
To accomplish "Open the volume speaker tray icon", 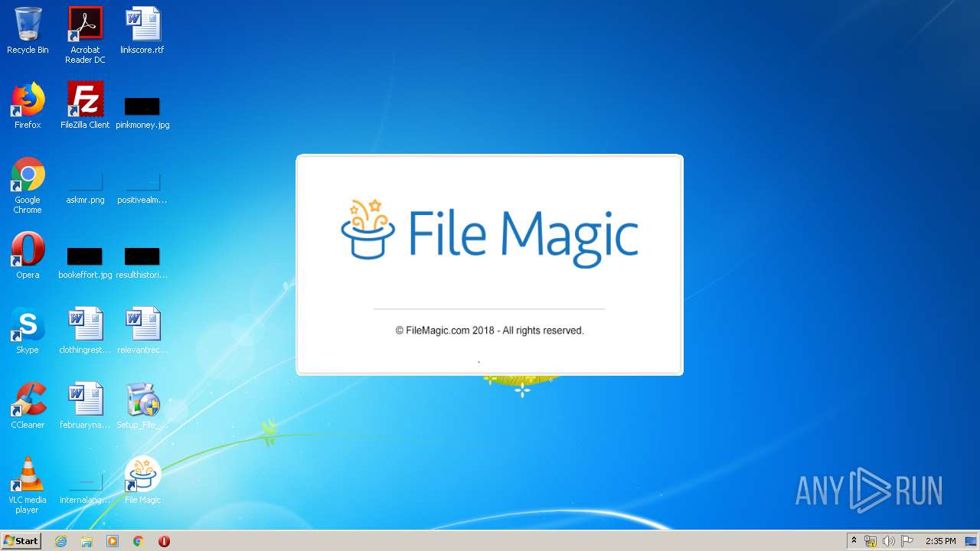I will [888, 541].
